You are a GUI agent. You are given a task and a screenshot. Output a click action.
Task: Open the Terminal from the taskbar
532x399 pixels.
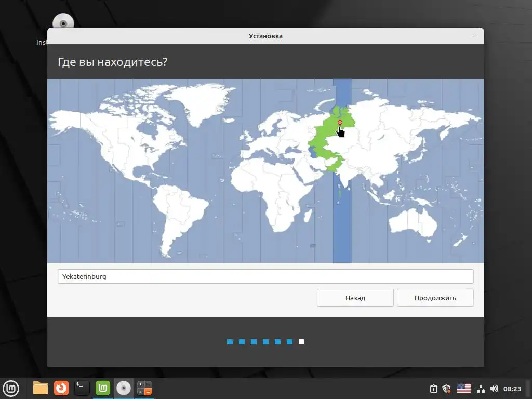[82, 389]
